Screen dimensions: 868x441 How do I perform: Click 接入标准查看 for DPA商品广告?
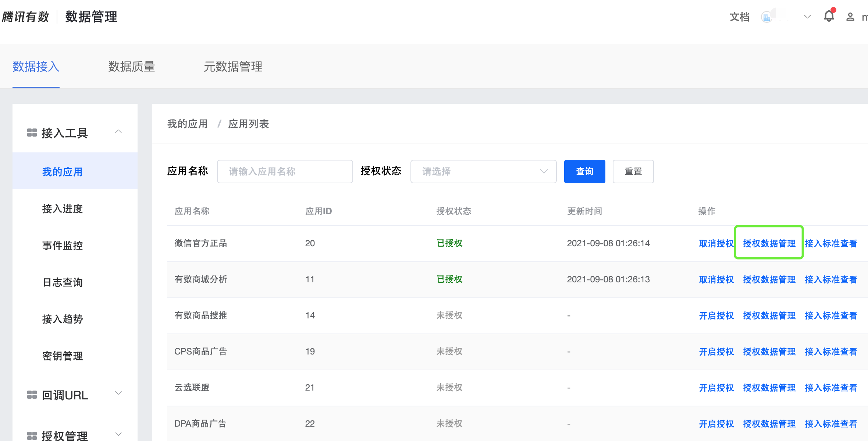[x=831, y=424]
